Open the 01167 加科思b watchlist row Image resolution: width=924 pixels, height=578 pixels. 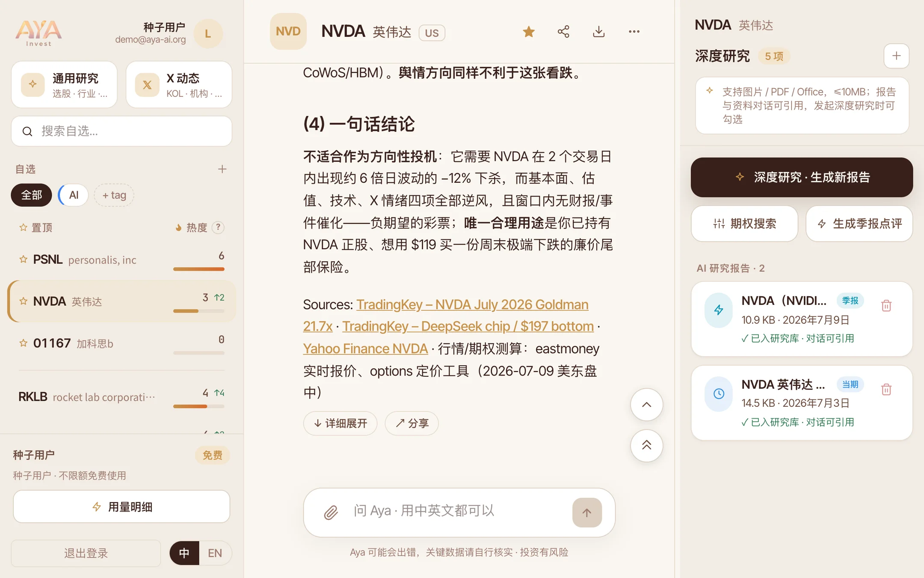click(x=121, y=343)
